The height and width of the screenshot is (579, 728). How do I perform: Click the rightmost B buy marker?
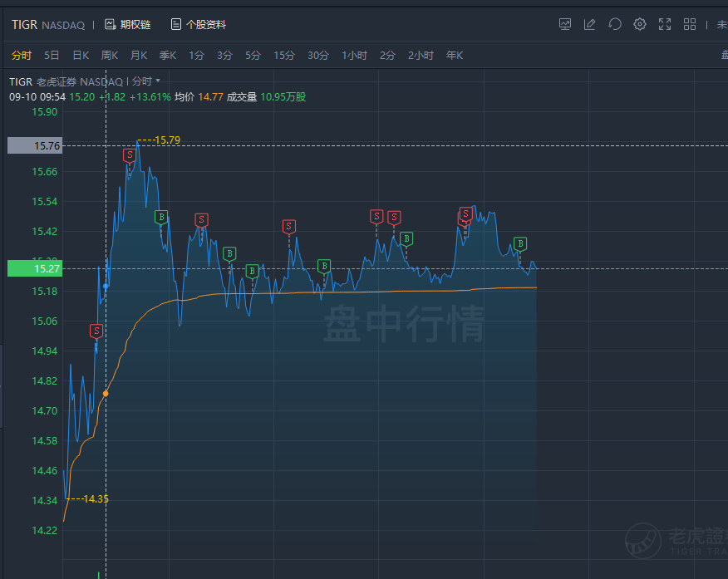pos(520,243)
